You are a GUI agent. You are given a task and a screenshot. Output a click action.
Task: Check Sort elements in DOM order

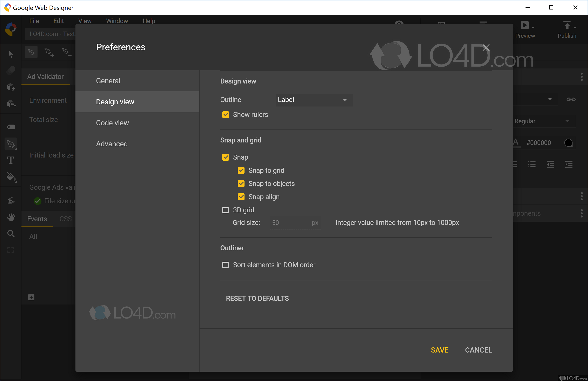pyautogui.click(x=226, y=265)
